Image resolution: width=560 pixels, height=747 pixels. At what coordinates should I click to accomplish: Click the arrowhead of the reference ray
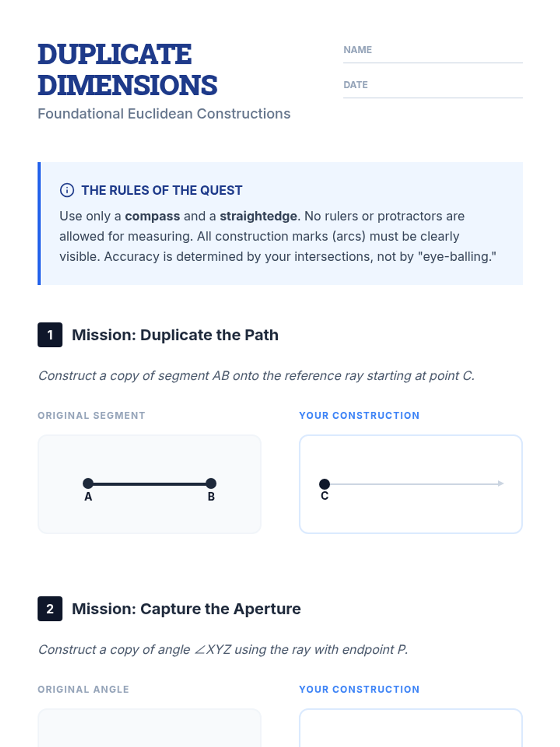(501, 484)
